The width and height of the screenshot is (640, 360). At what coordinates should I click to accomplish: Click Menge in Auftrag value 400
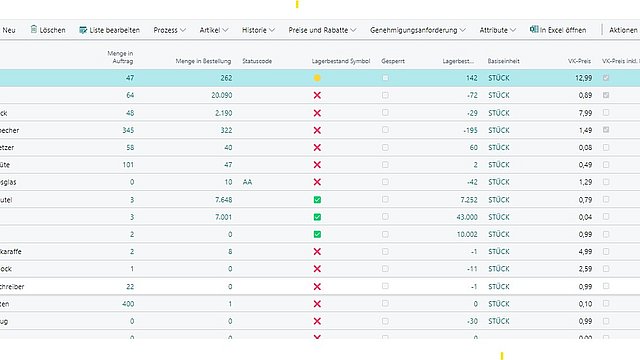[128, 304]
